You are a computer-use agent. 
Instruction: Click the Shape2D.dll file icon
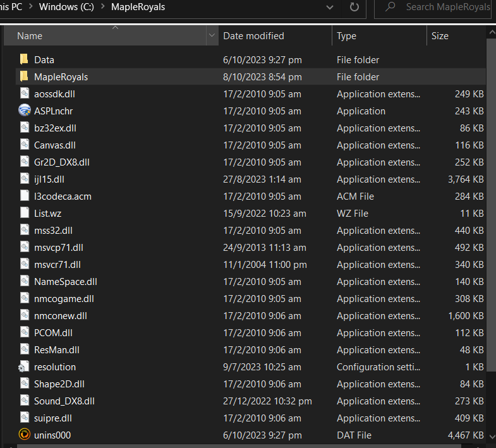(x=25, y=384)
